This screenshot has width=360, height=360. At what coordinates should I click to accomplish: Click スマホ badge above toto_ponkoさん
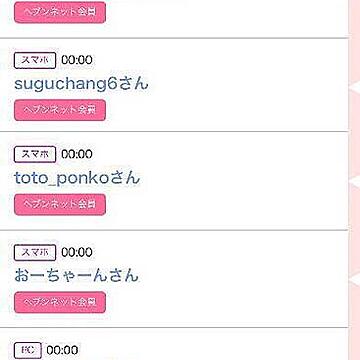[x=35, y=154]
